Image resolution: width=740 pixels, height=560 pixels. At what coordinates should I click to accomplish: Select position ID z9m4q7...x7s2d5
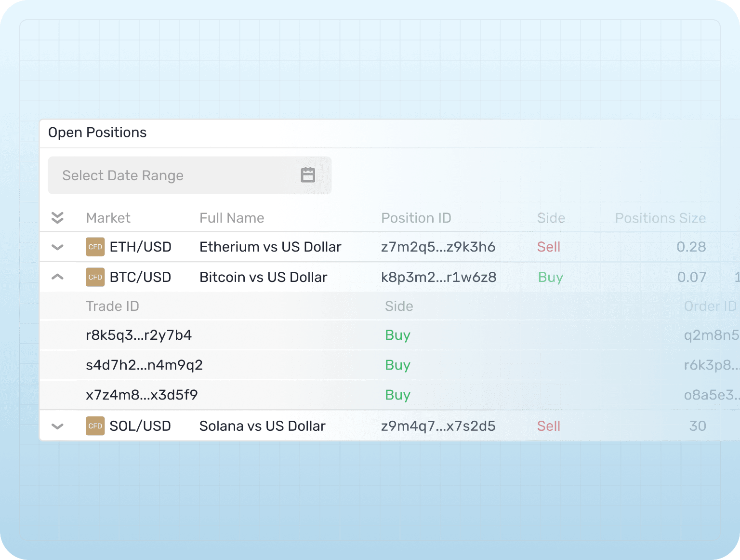438,426
